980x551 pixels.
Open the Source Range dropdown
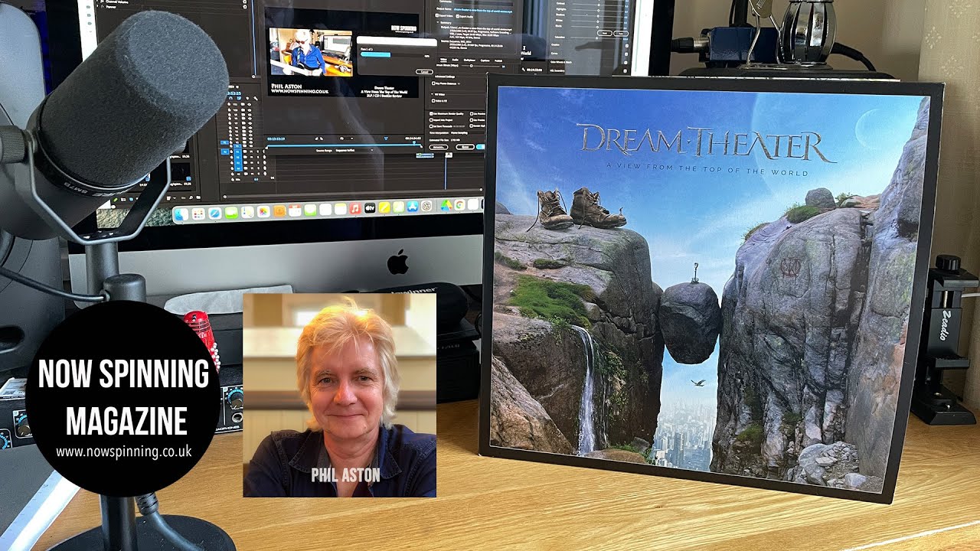click(354, 150)
